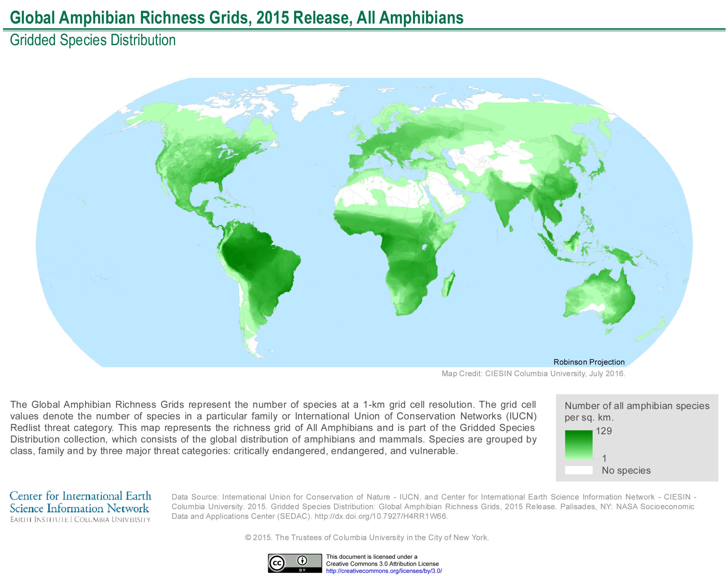Screen dimensions: 728x576
Task: Click 'This document is licensed under a' text
Action: (x=371, y=557)
